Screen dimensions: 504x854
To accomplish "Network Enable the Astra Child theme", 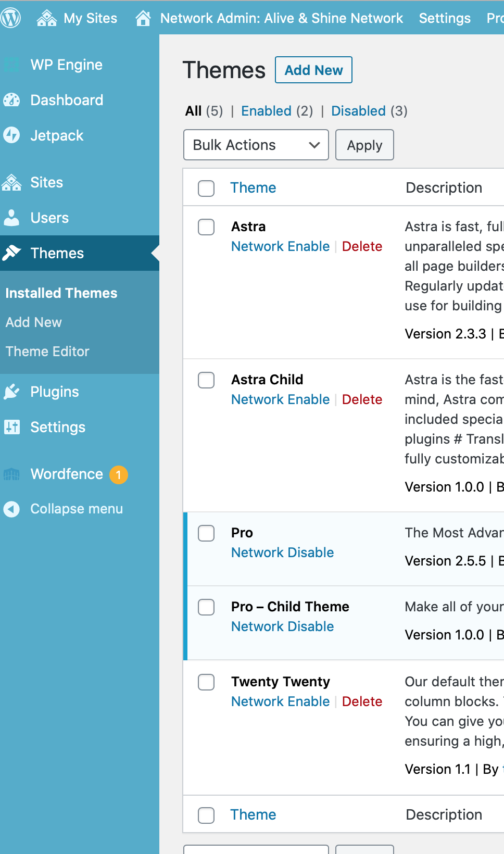I will (x=280, y=399).
